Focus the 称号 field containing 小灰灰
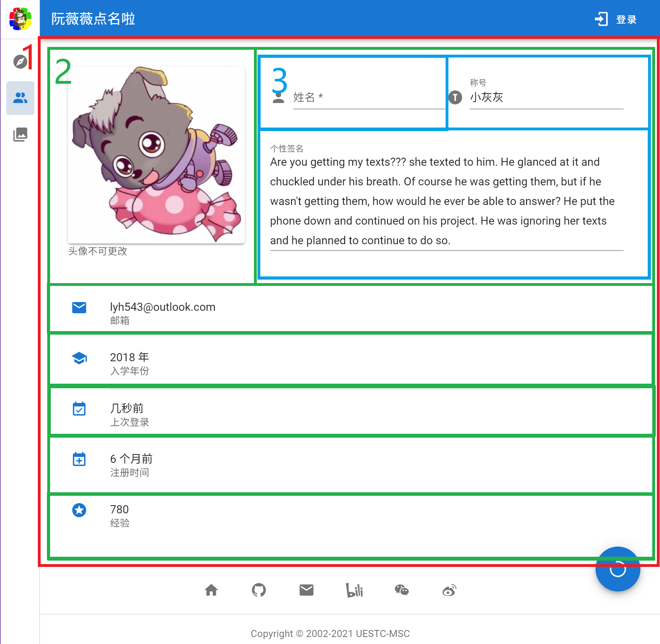Screen dimensions: 660x644 point(546,97)
